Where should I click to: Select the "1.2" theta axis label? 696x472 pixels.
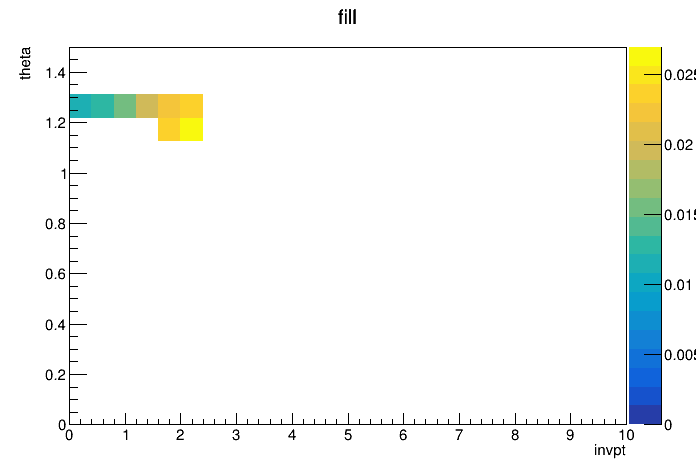click(55, 123)
